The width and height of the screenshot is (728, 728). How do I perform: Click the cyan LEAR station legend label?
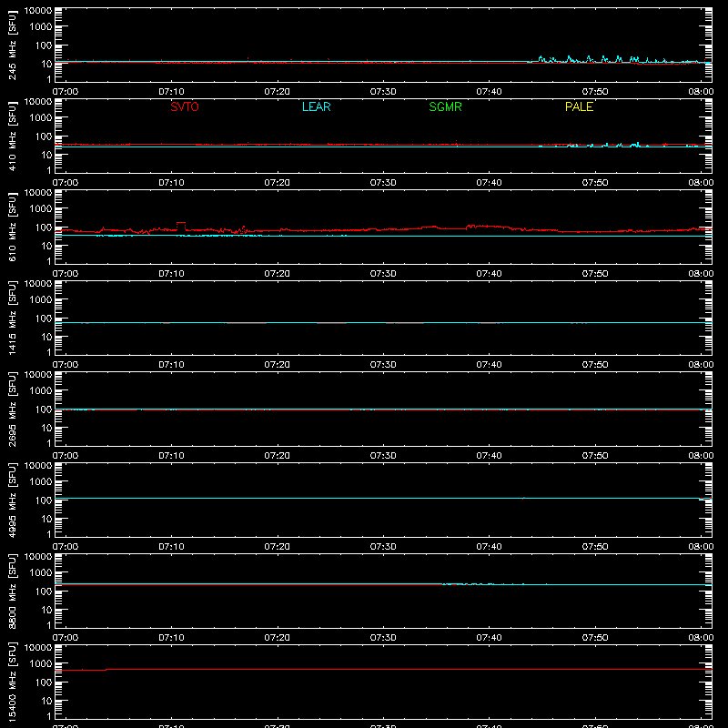pos(316,106)
